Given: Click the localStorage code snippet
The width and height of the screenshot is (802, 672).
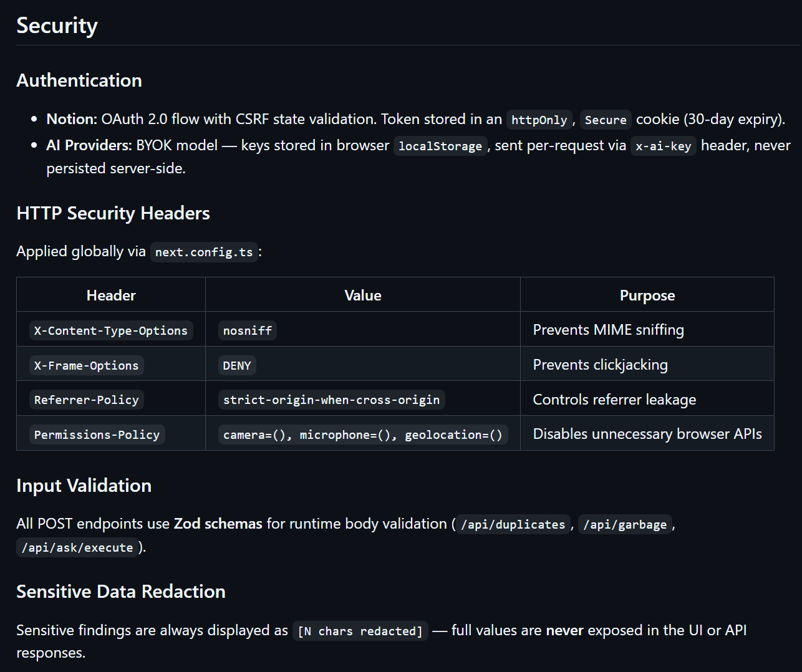Looking at the screenshot, I should pyautogui.click(x=440, y=146).
